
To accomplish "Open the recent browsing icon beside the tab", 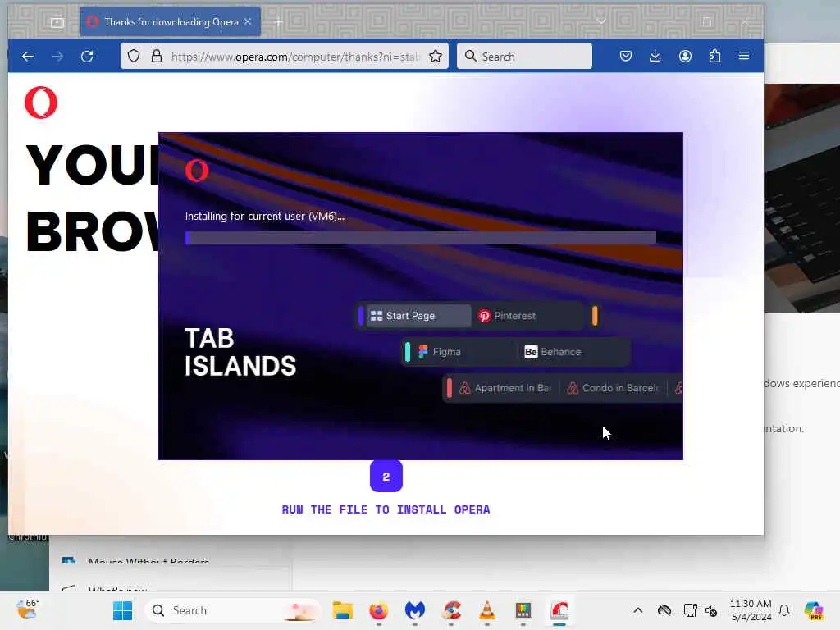I will [x=57, y=22].
